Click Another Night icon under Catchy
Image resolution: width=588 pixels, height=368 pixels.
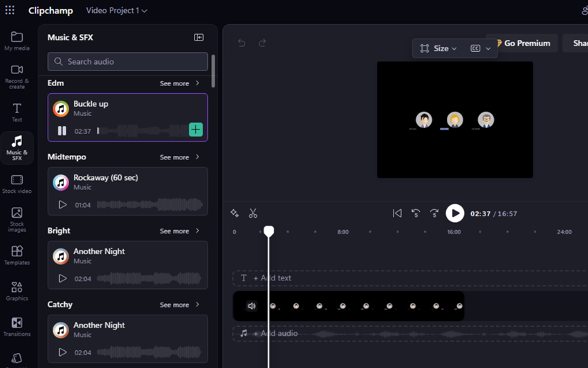pyautogui.click(x=61, y=330)
